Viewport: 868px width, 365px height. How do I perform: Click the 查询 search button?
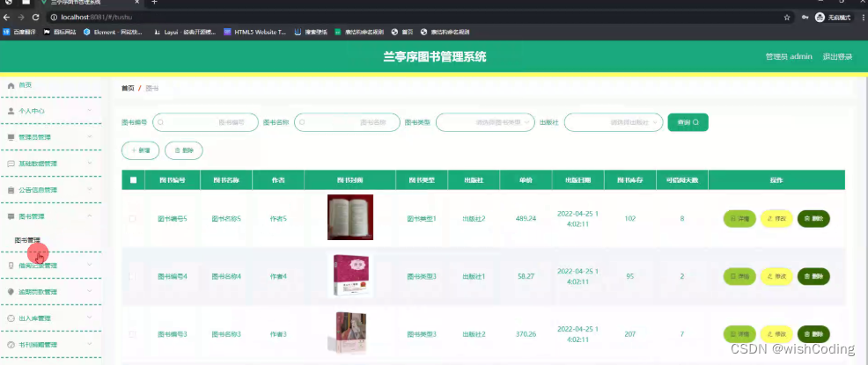tap(688, 122)
